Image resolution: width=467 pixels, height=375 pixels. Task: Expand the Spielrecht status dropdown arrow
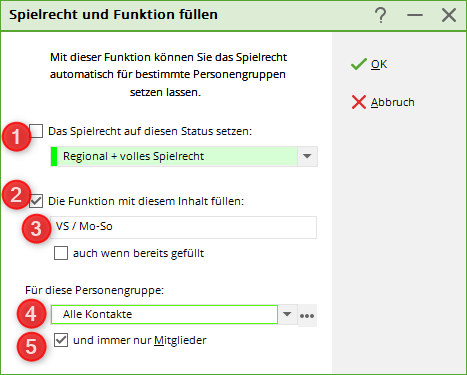[x=307, y=156]
